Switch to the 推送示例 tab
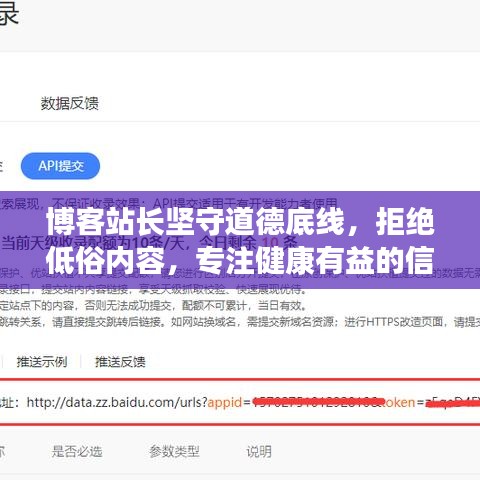This screenshot has height=480, width=480. point(42,362)
